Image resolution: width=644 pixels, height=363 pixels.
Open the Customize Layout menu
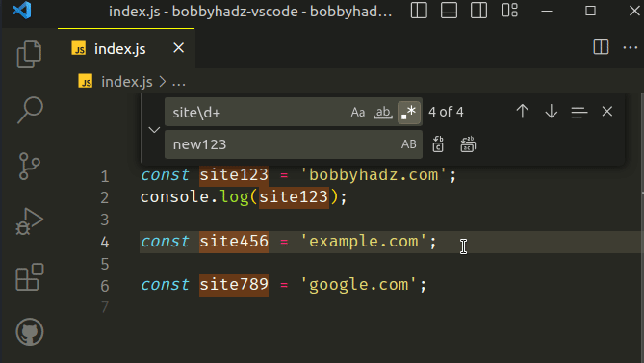[509, 11]
